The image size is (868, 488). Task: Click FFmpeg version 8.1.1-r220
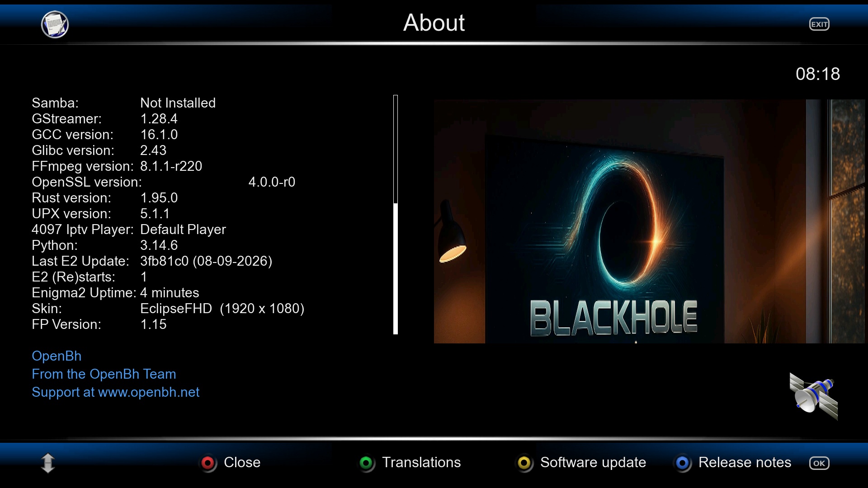click(x=171, y=166)
